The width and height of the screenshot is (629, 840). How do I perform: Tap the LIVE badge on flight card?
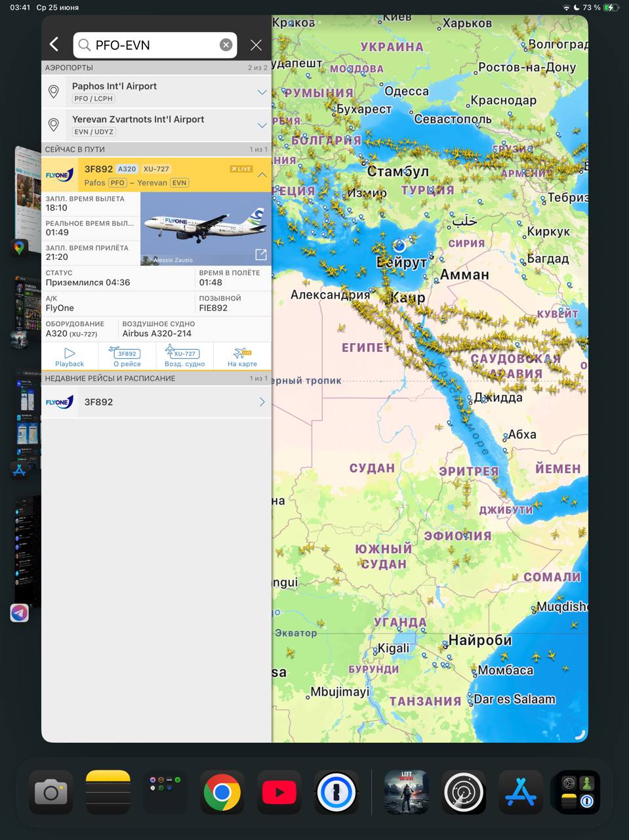[x=241, y=169]
